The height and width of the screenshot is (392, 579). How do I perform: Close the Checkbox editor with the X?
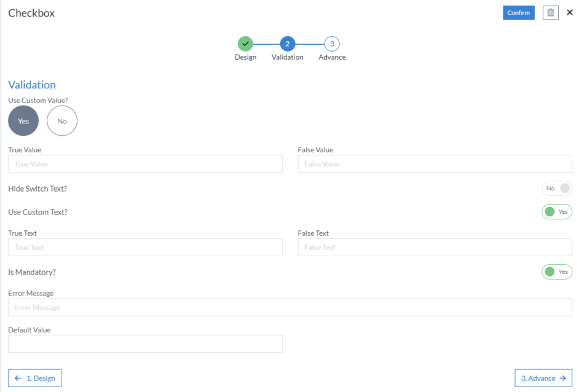coord(570,12)
